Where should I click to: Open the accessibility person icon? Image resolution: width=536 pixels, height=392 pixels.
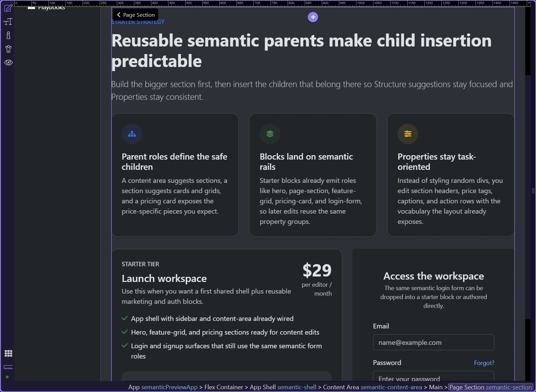8,49
